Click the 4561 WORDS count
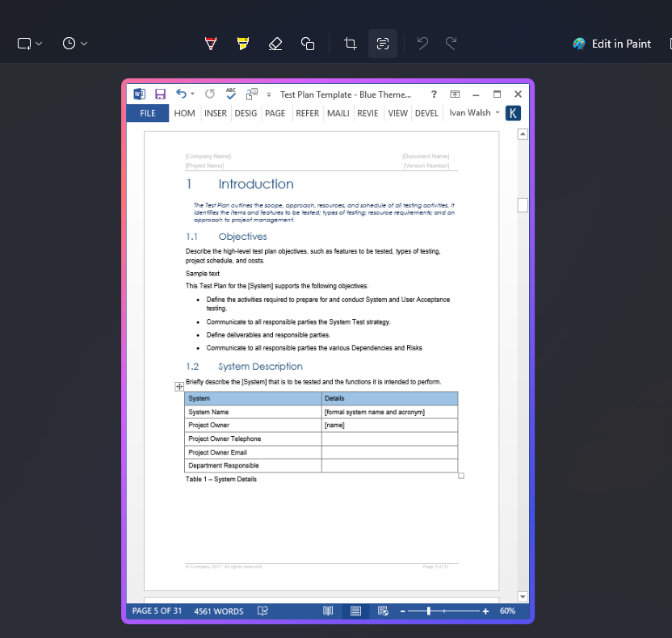 click(218, 611)
